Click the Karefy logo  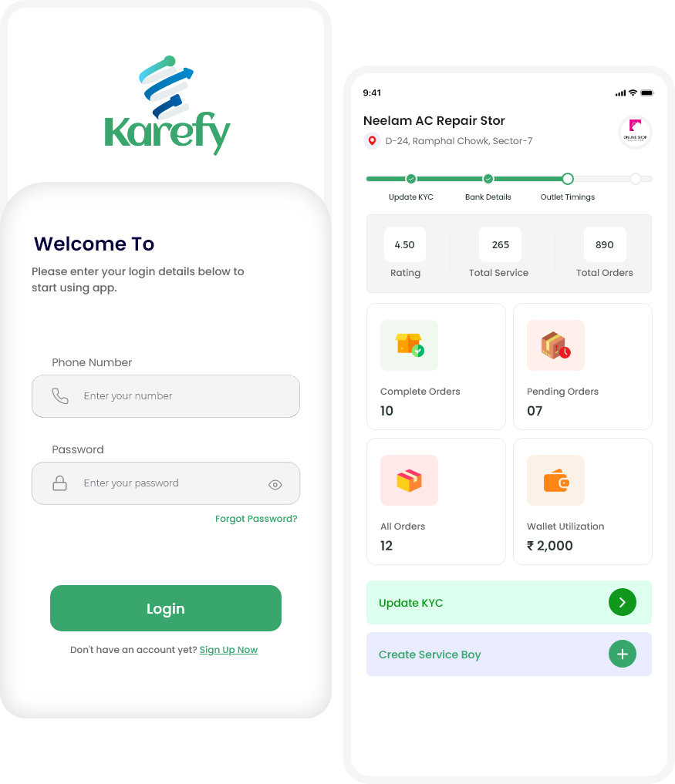(x=167, y=106)
